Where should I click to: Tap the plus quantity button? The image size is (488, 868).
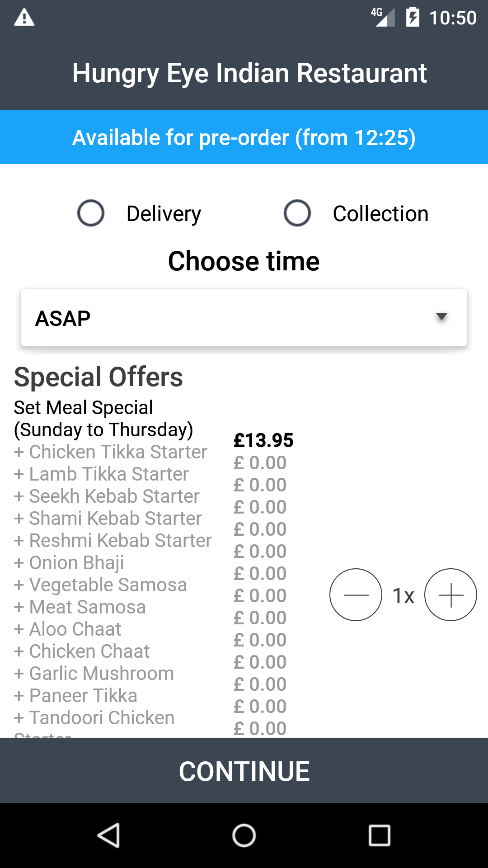pyautogui.click(x=450, y=594)
